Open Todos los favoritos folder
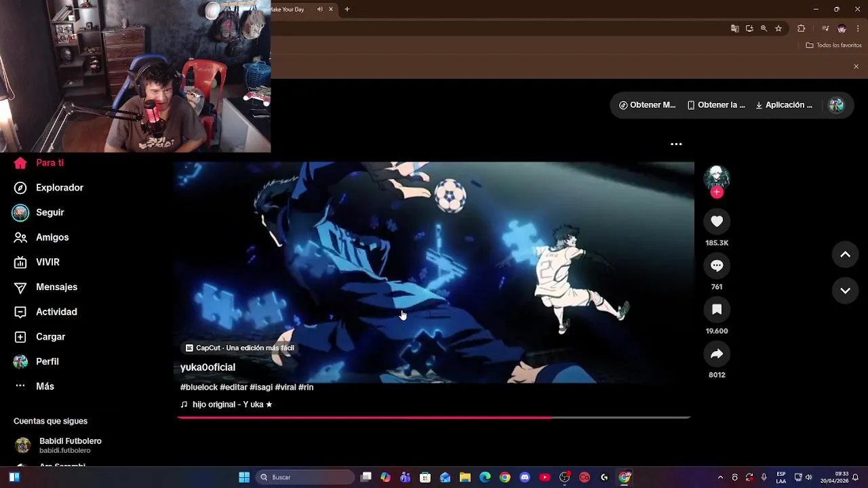The image size is (868, 488). click(833, 45)
